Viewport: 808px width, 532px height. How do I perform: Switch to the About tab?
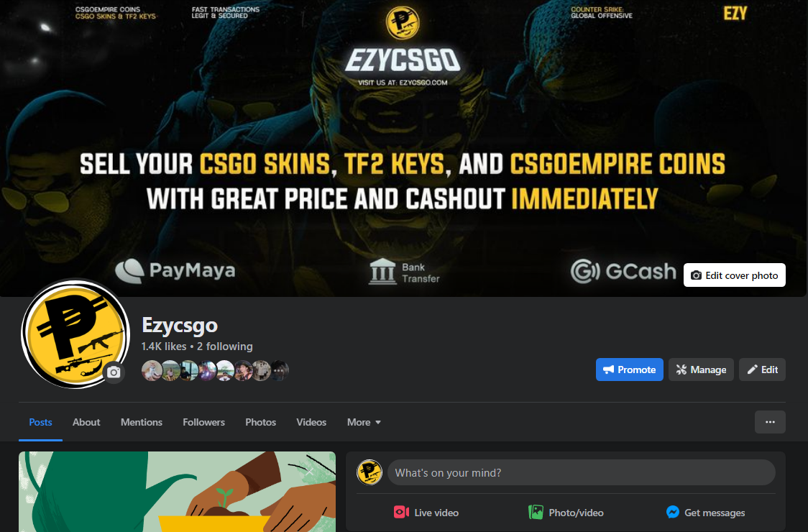pos(86,422)
